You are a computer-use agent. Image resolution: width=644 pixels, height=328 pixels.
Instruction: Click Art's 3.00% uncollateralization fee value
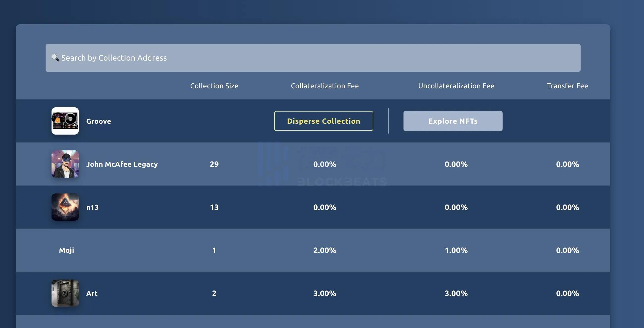pyautogui.click(x=456, y=293)
